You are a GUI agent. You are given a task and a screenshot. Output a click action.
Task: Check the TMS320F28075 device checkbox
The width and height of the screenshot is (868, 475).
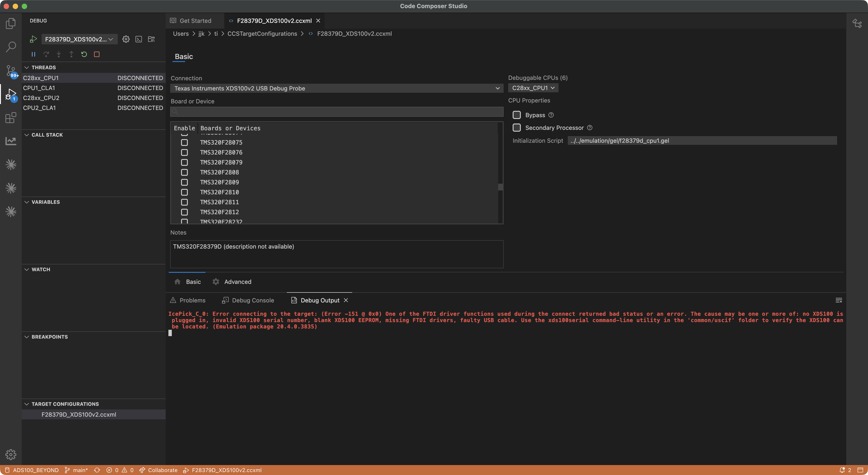pyautogui.click(x=184, y=142)
